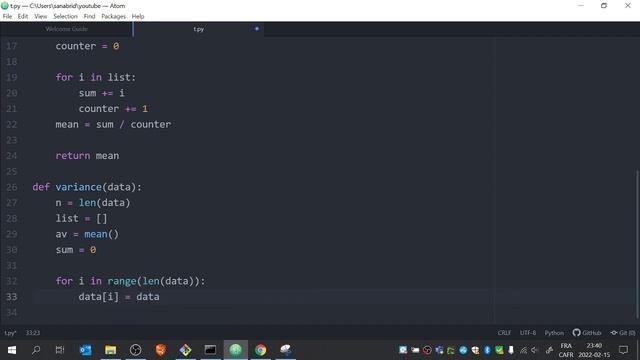640x360 pixels.
Task: Click 'for i in range(len(data)):' line
Action: click(x=131, y=281)
